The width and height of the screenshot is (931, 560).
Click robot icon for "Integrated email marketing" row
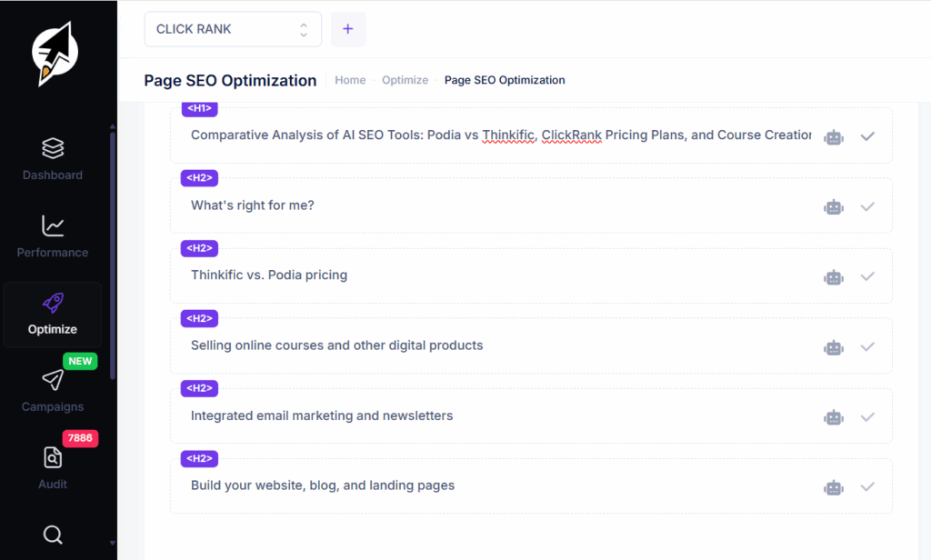tap(834, 417)
